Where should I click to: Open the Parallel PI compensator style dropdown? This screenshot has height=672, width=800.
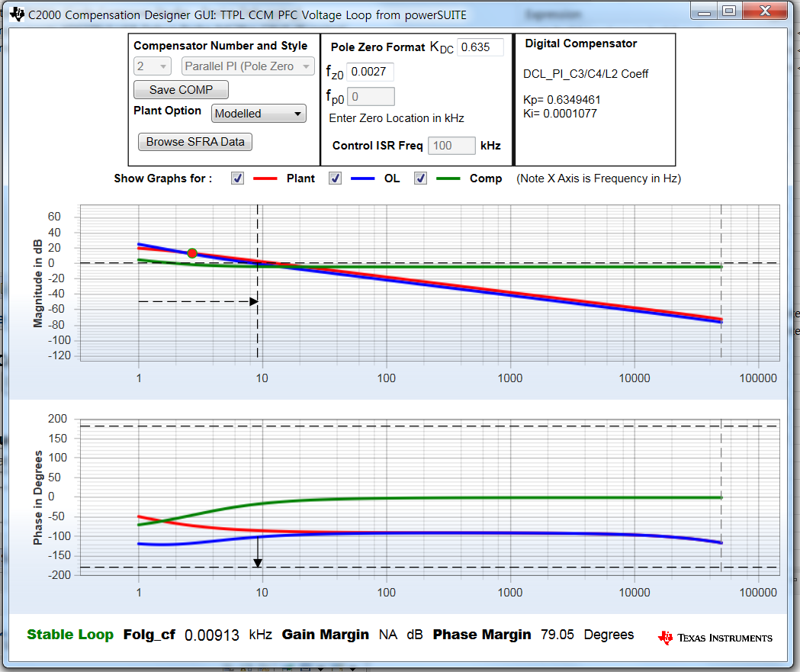coord(248,66)
